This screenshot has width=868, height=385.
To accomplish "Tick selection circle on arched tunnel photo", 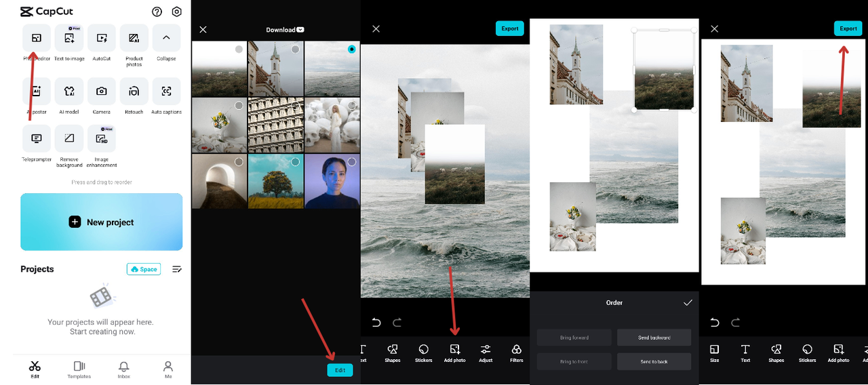I will (x=239, y=162).
